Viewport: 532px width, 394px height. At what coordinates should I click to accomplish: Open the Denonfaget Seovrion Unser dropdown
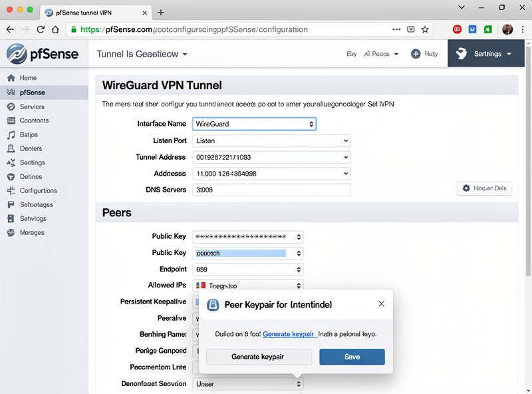(247, 384)
